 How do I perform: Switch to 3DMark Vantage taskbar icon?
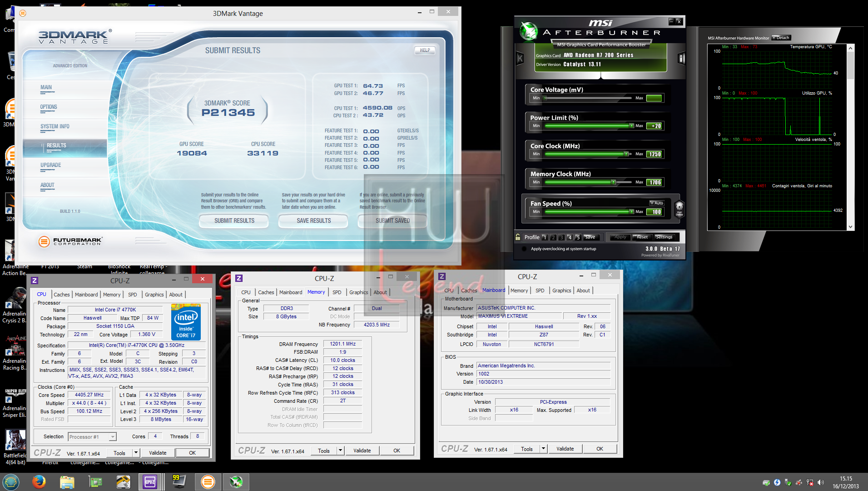coord(208,481)
